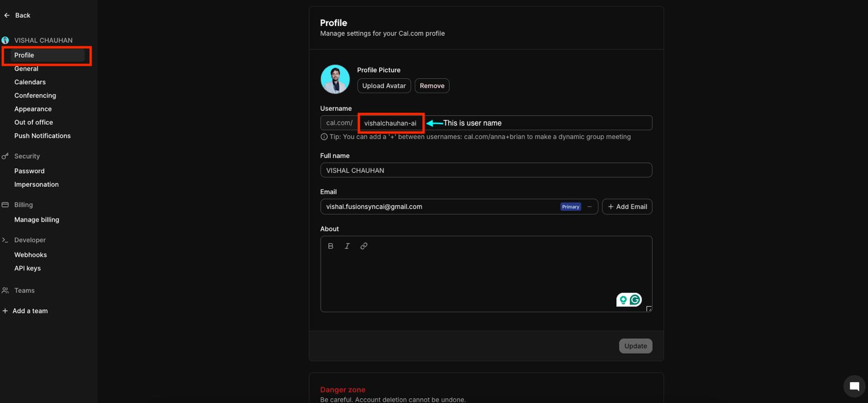
Task: Click the VISHAL CHAUHAN avatar icon in sidebar
Action: [x=5, y=40]
